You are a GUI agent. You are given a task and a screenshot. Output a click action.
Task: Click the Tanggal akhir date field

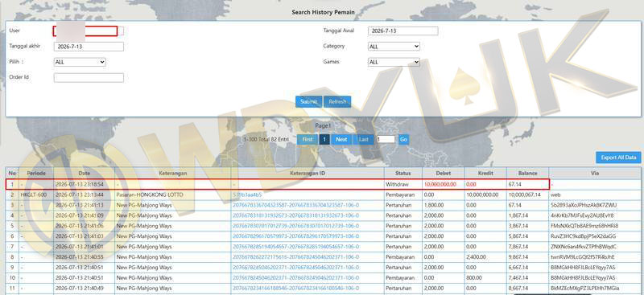click(89, 47)
